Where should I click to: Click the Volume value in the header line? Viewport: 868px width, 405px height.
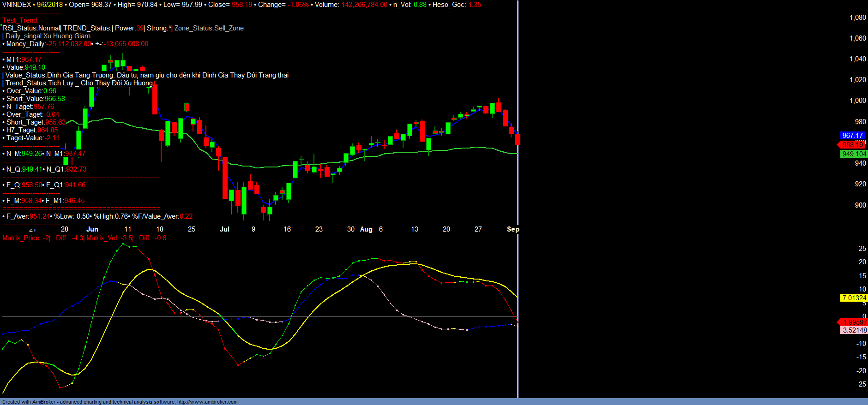[364, 5]
